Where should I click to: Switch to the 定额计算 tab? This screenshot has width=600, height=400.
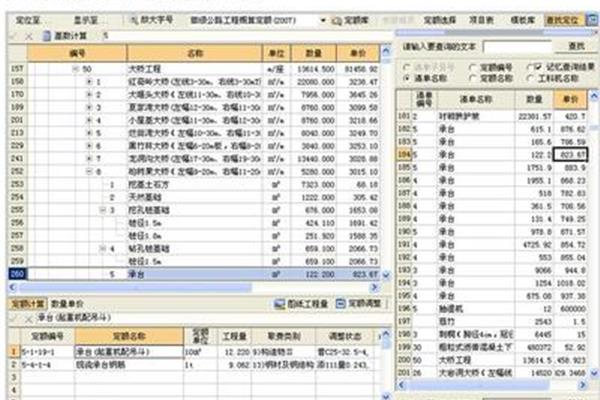pyautogui.click(x=28, y=304)
